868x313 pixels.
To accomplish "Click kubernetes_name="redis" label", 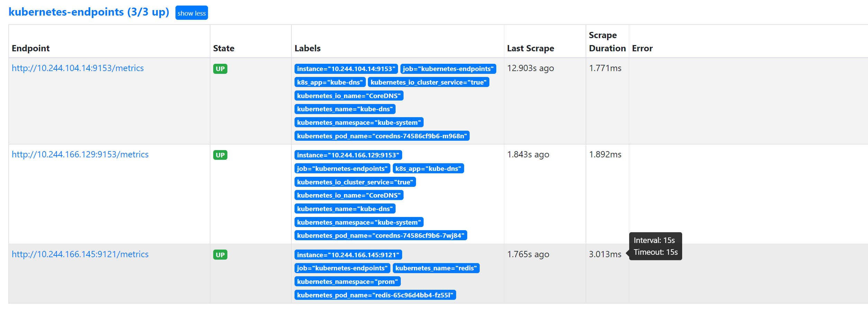I will tap(436, 268).
